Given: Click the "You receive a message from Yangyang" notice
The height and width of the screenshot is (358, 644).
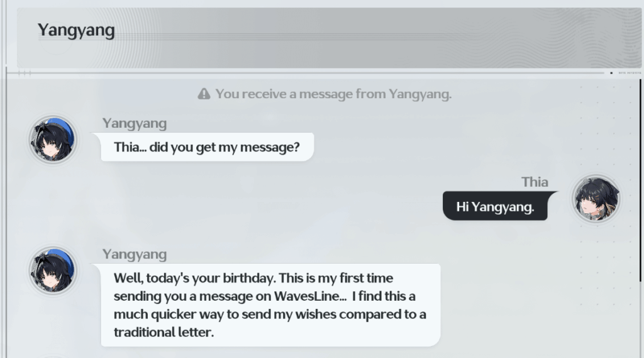Looking at the screenshot, I should pyautogui.click(x=333, y=94).
